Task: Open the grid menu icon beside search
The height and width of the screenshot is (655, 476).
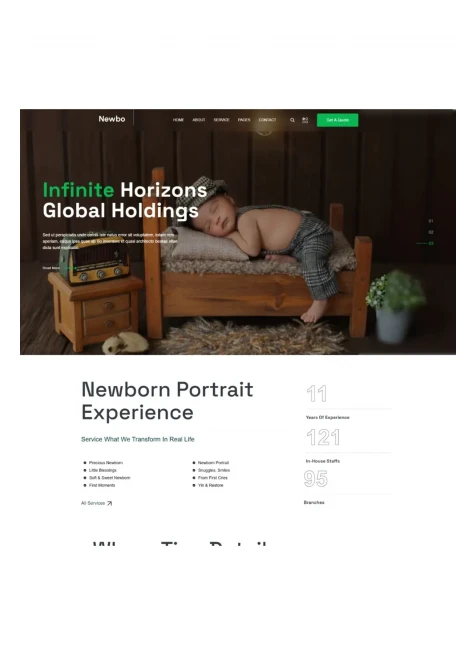Action: pos(305,120)
